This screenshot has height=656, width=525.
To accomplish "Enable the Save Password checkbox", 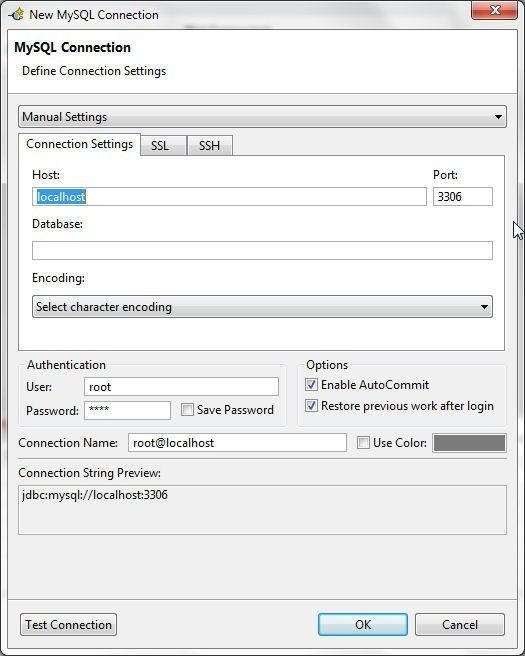I will 187,410.
